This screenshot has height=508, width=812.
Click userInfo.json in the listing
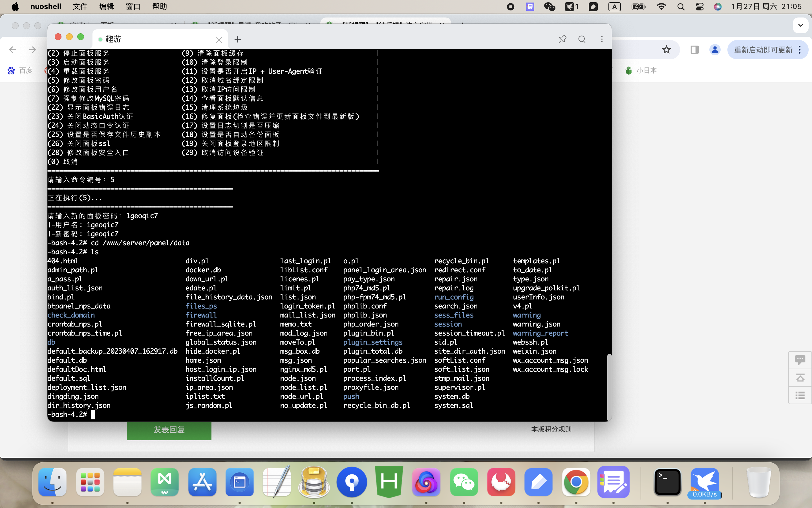point(539,297)
